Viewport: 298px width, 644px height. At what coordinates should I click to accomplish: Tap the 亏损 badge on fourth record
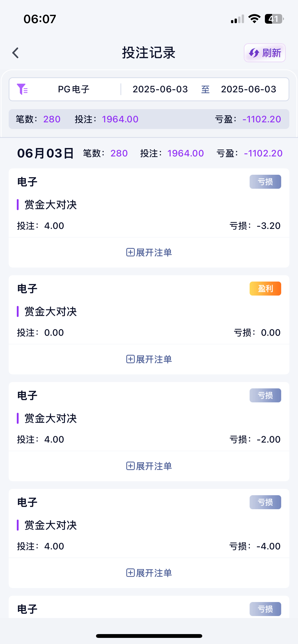coord(265,502)
